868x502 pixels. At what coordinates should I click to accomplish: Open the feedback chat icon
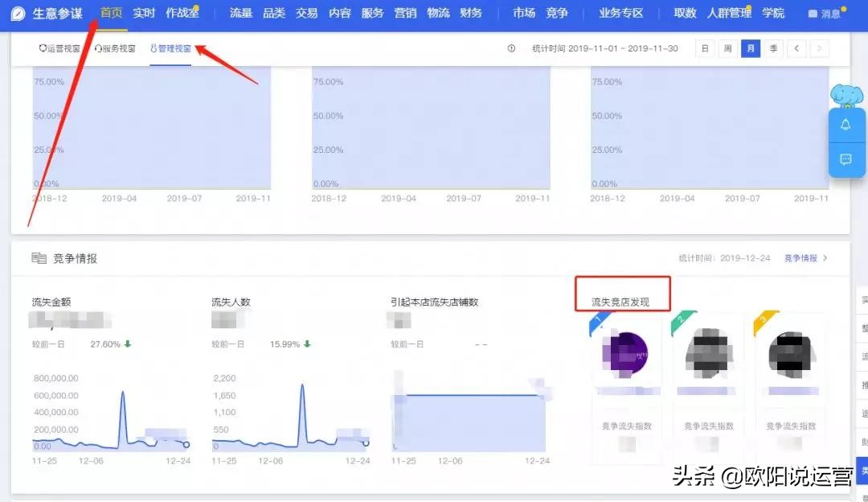(845, 159)
